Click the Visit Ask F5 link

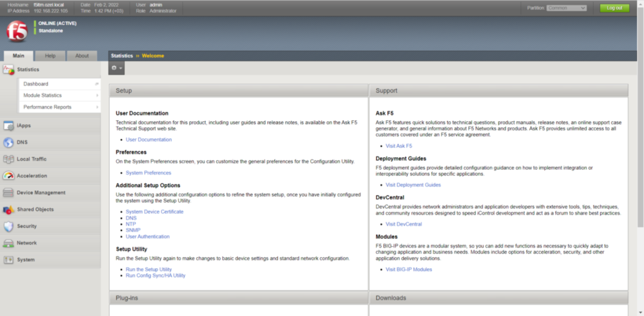click(399, 146)
